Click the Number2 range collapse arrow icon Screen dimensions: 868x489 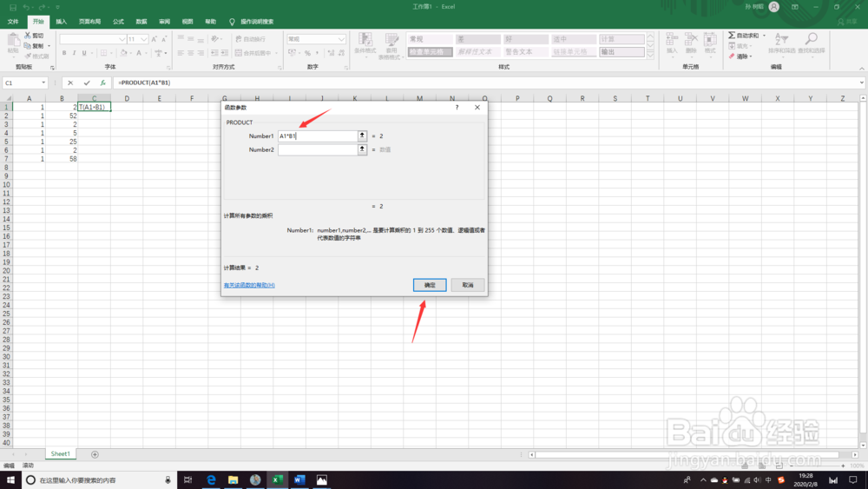pos(362,149)
